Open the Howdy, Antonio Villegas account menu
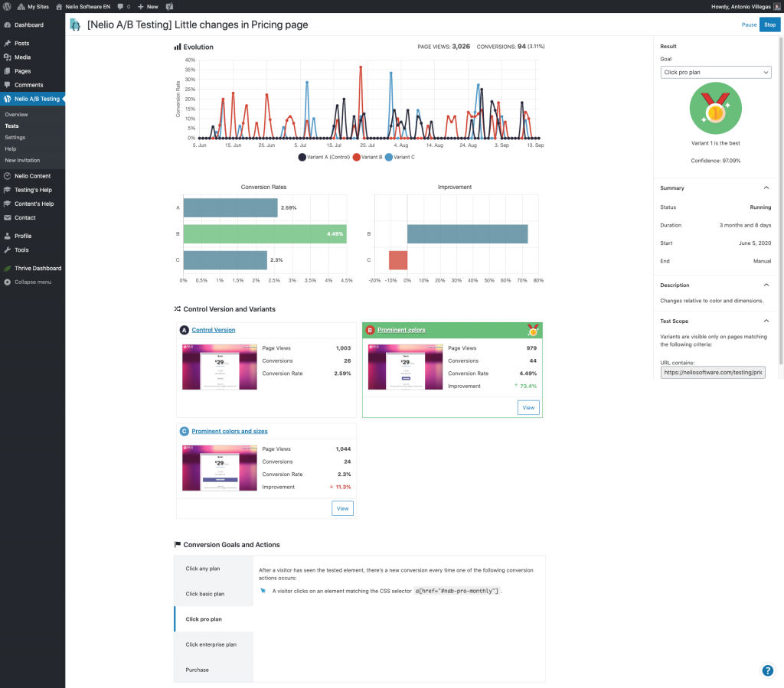This screenshot has height=688, width=784. click(746, 6)
